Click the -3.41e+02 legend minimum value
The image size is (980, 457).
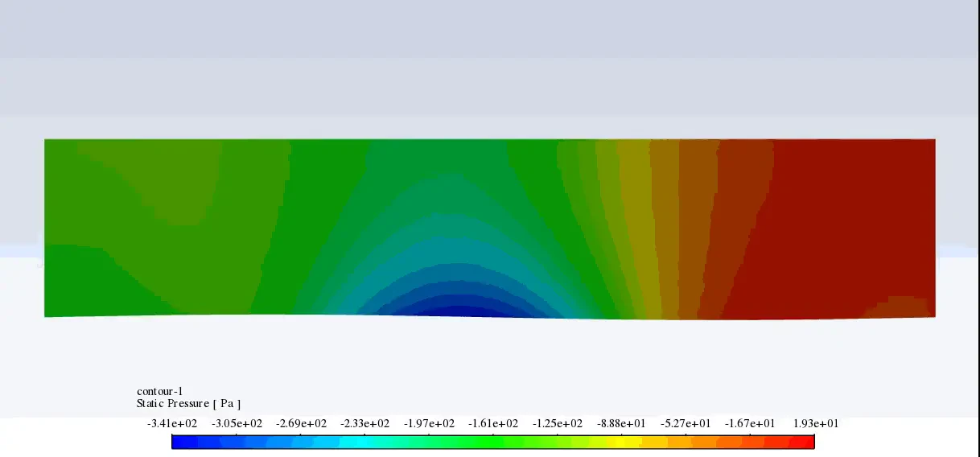171,424
